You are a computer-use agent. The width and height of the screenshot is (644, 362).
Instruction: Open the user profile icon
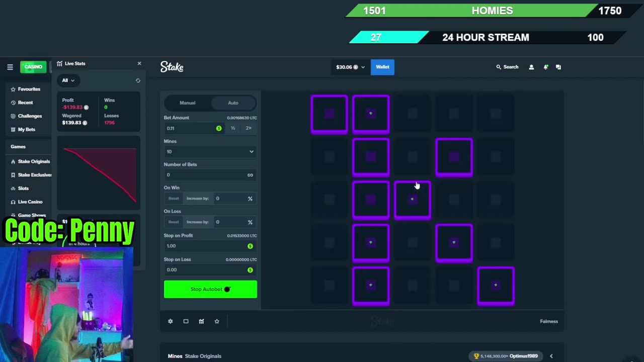click(531, 67)
